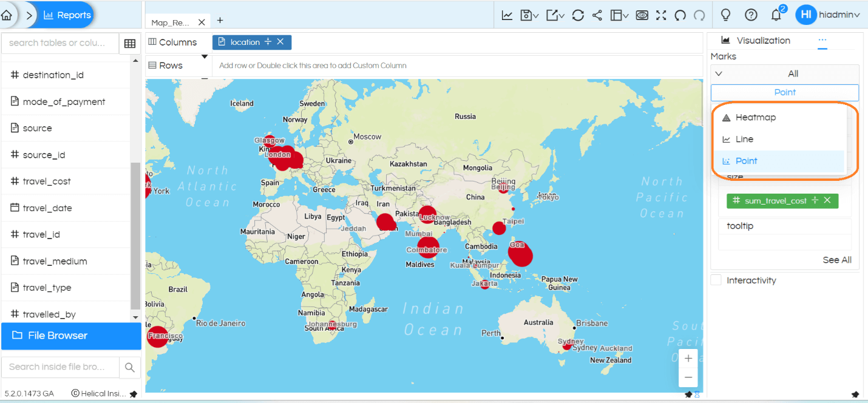The height and width of the screenshot is (403, 868).
Task: Open the lightbulb tips icon
Action: (x=725, y=15)
